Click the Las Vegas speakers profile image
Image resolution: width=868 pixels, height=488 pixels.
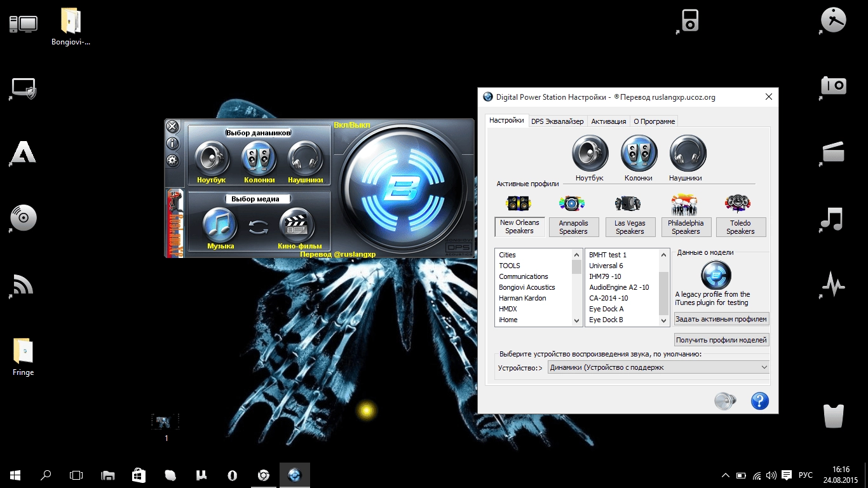pyautogui.click(x=628, y=204)
